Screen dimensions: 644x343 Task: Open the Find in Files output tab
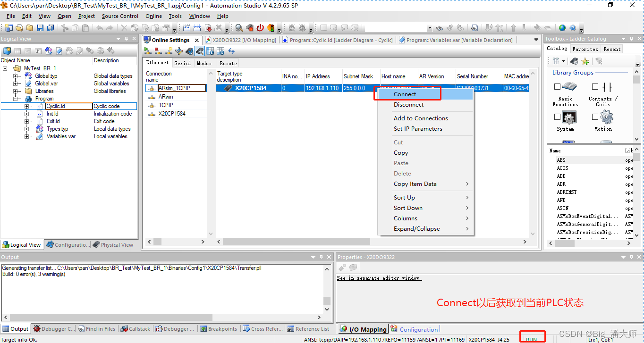click(x=96, y=329)
